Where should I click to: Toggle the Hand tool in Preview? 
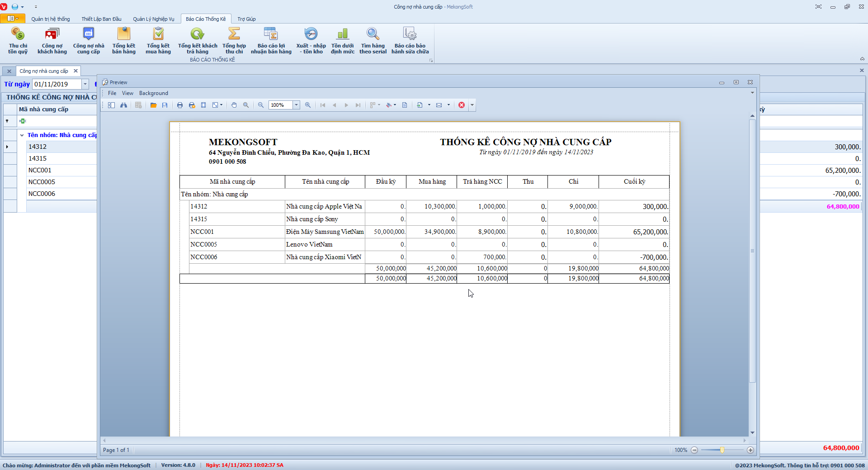pyautogui.click(x=234, y=105)
